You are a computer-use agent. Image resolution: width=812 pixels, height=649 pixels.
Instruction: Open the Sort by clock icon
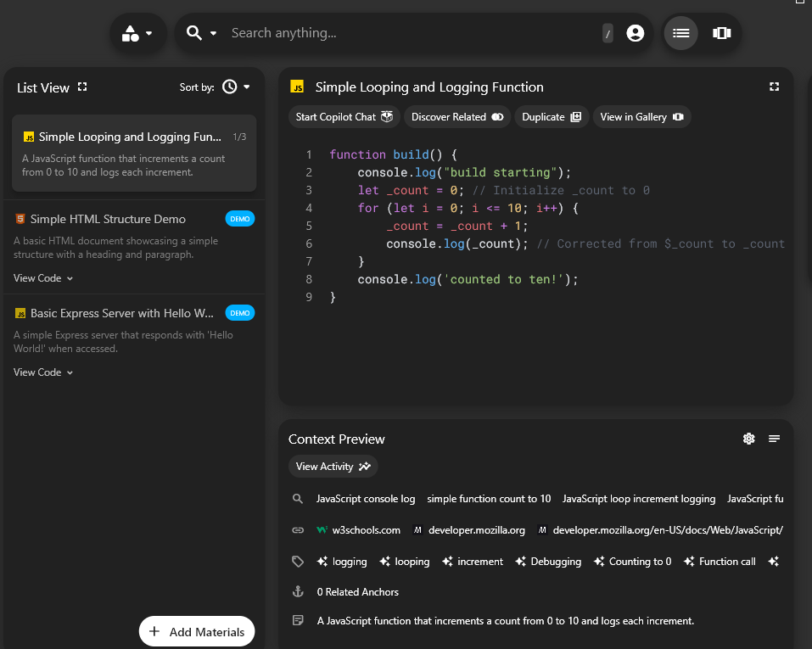(229, 87)
